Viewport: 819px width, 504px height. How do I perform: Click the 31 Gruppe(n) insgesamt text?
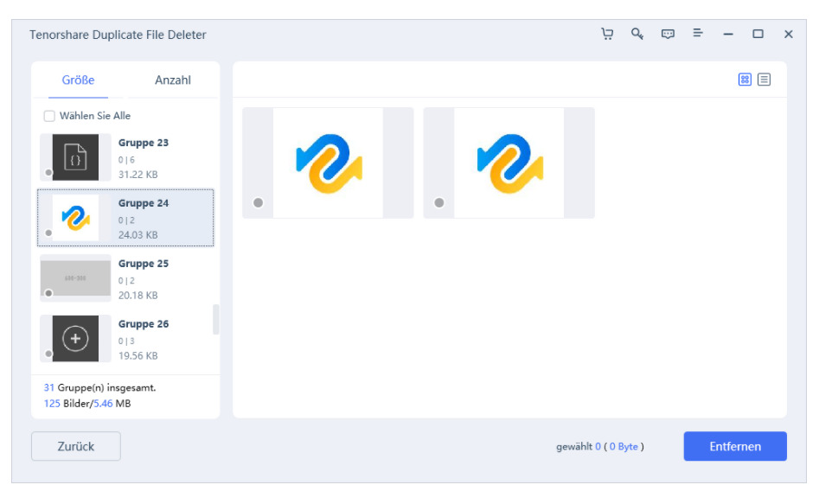[99, 387]
